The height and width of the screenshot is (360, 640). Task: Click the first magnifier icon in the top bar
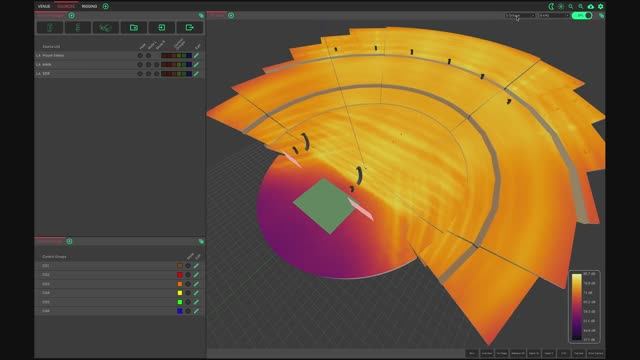[571, 6]
